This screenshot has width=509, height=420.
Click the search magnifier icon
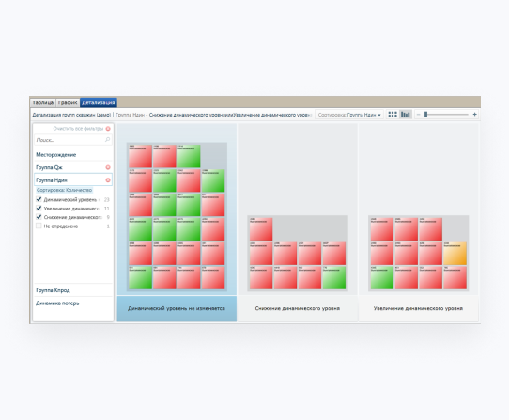tap(107, 140)
